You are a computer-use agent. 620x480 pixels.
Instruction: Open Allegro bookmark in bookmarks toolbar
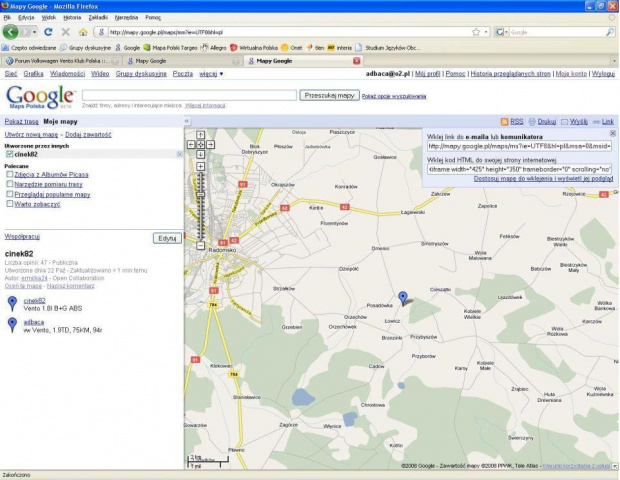pos(214,48)
